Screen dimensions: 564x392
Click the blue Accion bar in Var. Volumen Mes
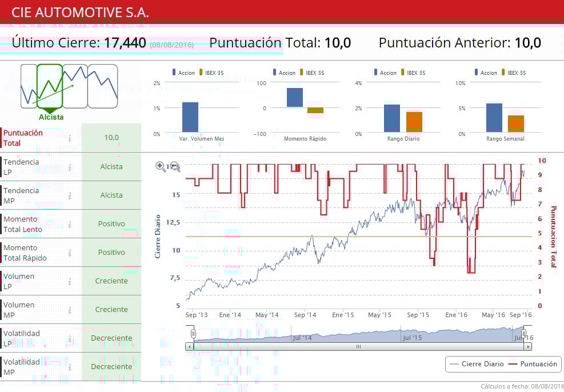[x=190, y=117]
